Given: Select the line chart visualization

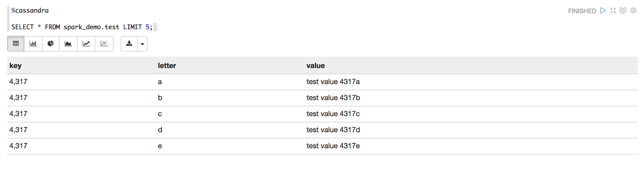Looking at the screenshot, I should click(86, 44).
